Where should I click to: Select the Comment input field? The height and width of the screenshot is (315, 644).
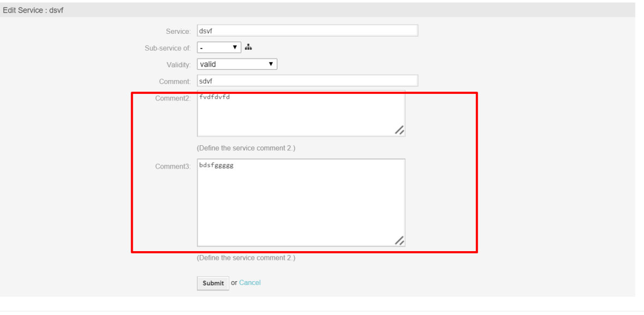coord(306,80)
